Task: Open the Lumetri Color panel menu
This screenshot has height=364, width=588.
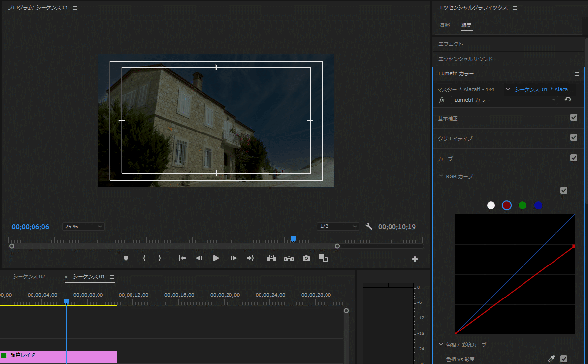Action: tap(577, 74)
